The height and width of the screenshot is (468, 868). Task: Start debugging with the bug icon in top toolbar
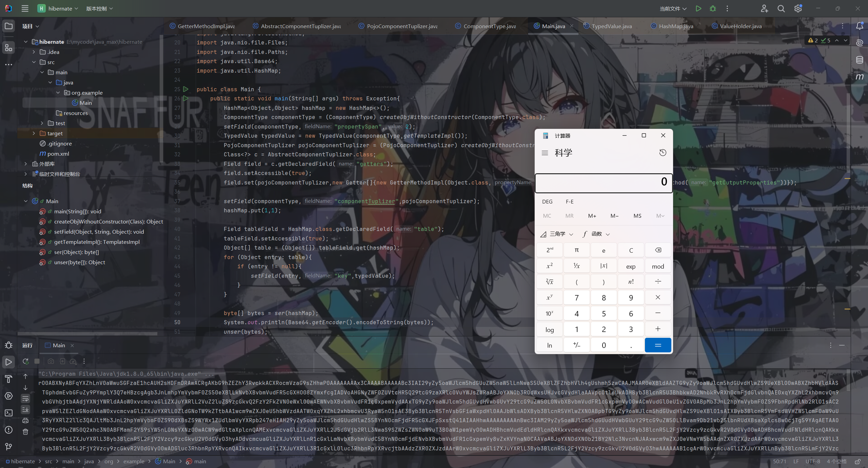coord(713,8)
